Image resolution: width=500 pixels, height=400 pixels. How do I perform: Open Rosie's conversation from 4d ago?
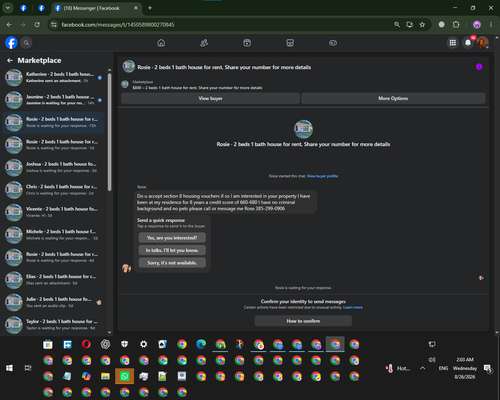pyautogui.click(x=53, y=257)
